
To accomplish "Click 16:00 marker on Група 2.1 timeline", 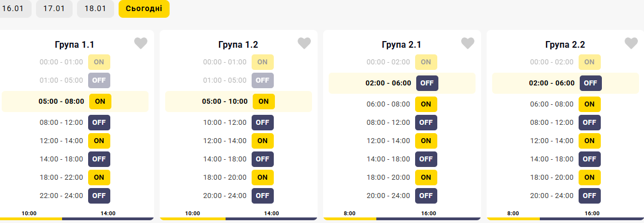I will click(427, 214).
